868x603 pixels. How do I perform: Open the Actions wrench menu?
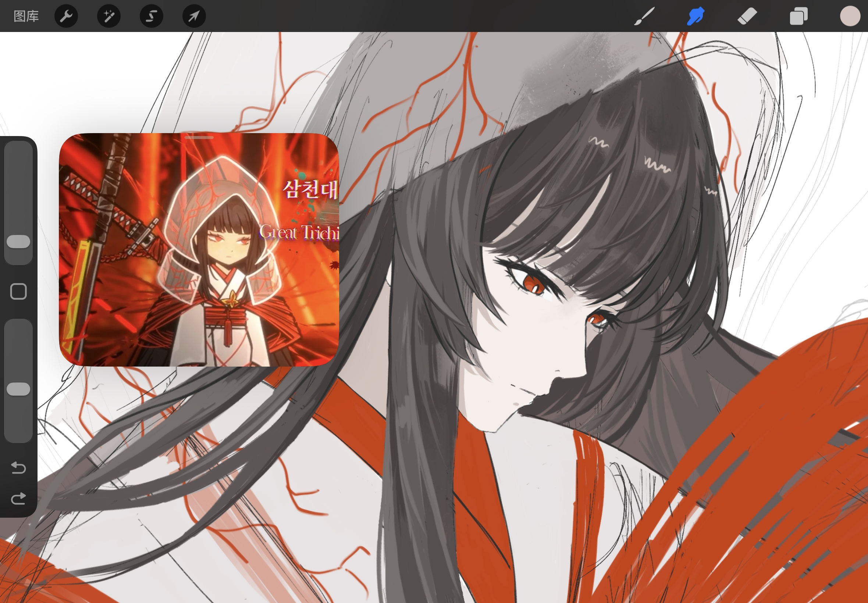click(x=66, y=16)
